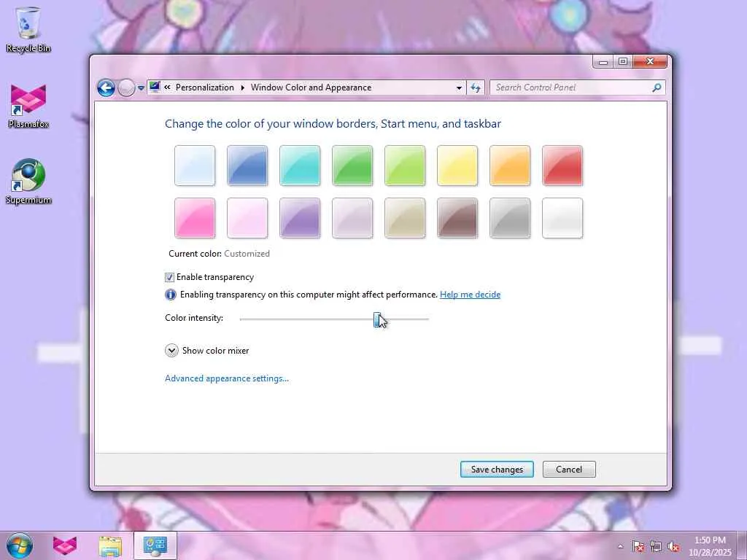Click the Cancel button
The image size is (747, 560).
[x=569, y=469]
